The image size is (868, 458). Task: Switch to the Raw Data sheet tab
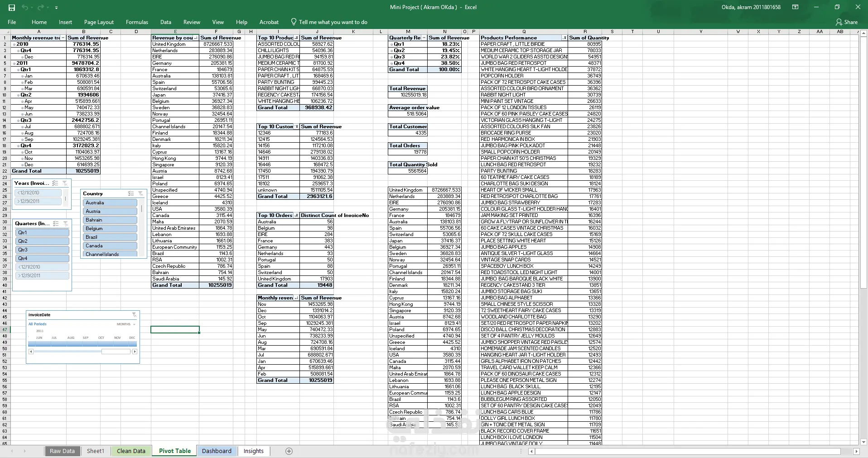coord(62,451)
